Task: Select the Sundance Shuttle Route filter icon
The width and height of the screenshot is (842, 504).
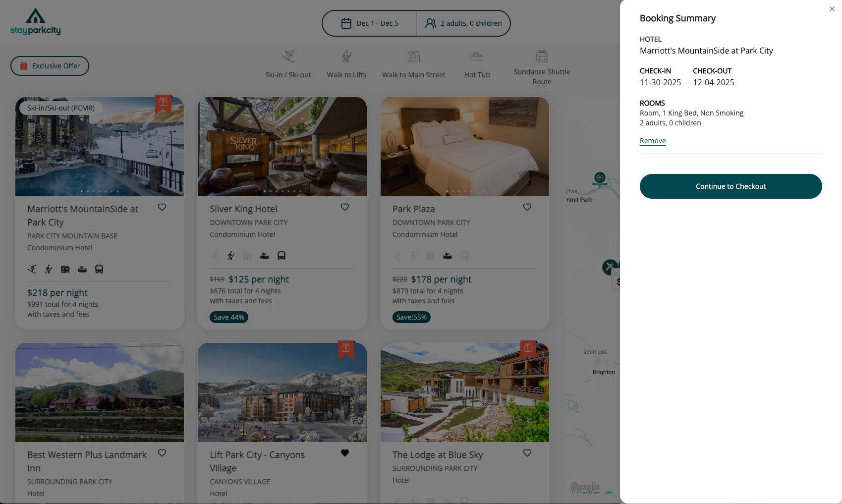Action: tap(542, 56)
